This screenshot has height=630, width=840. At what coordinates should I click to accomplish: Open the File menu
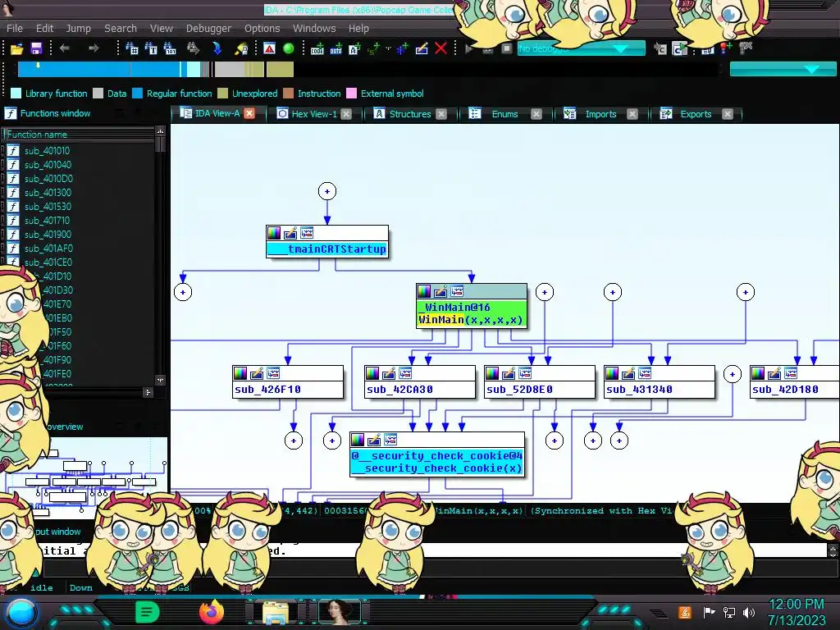coord(15,29)
